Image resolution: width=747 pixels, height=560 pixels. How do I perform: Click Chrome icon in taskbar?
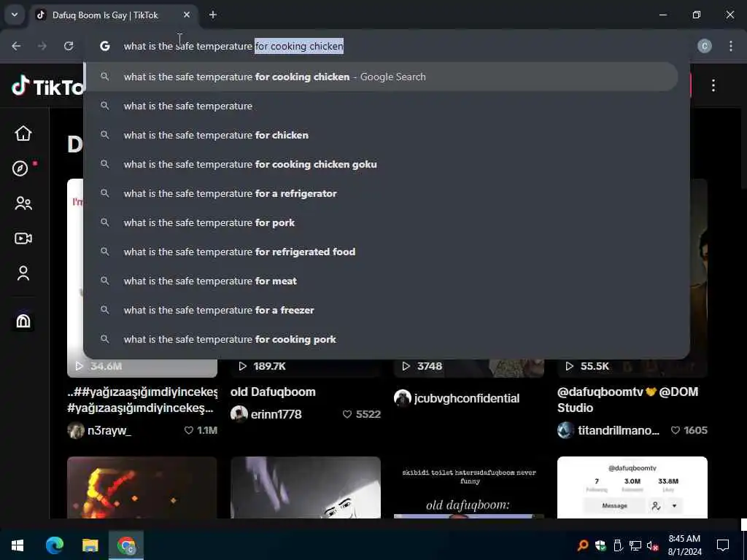click(126, 545)
